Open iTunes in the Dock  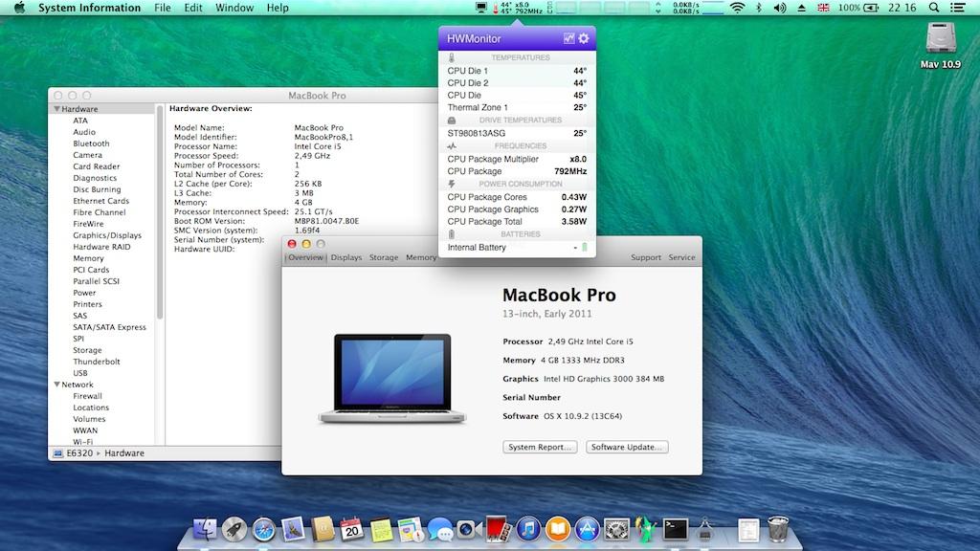527,529
